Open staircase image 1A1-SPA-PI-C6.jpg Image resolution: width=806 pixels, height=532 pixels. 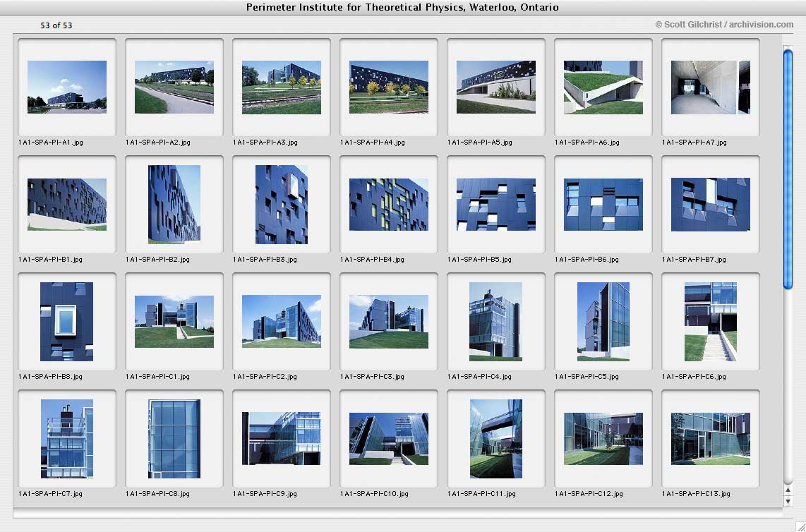click(x=711, y=321)
